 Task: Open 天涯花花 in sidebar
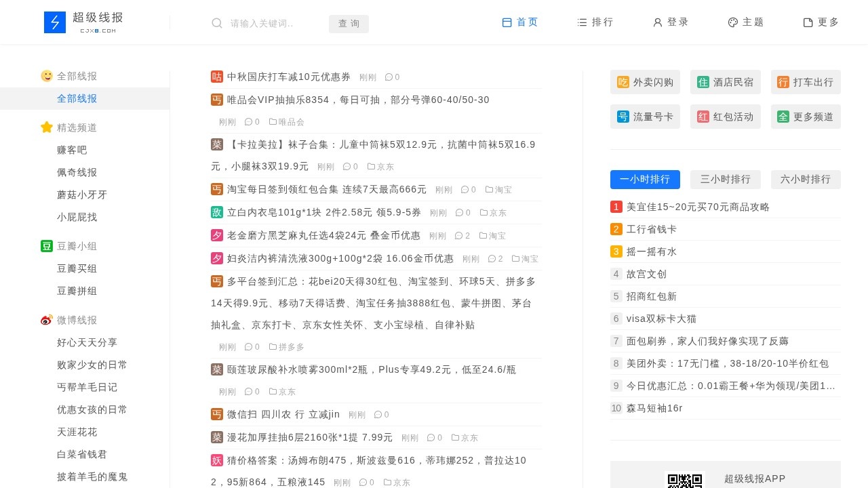click(77, 432)
